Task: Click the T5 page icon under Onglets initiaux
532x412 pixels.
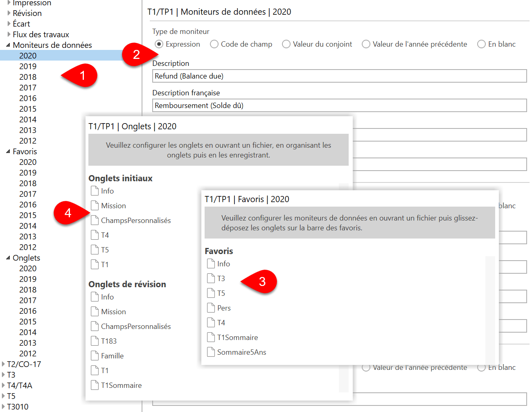Action: point(95,250)
